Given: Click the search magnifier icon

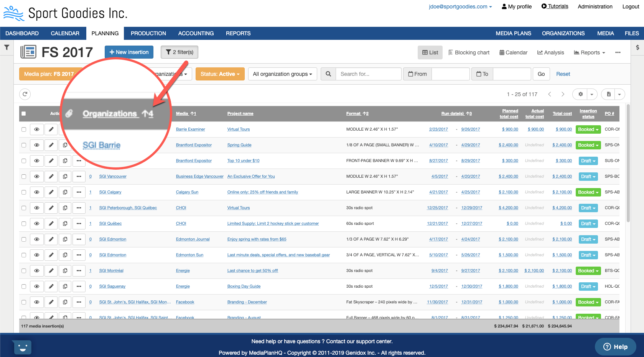Looking at the screenshot, I should tap(328, 74).
